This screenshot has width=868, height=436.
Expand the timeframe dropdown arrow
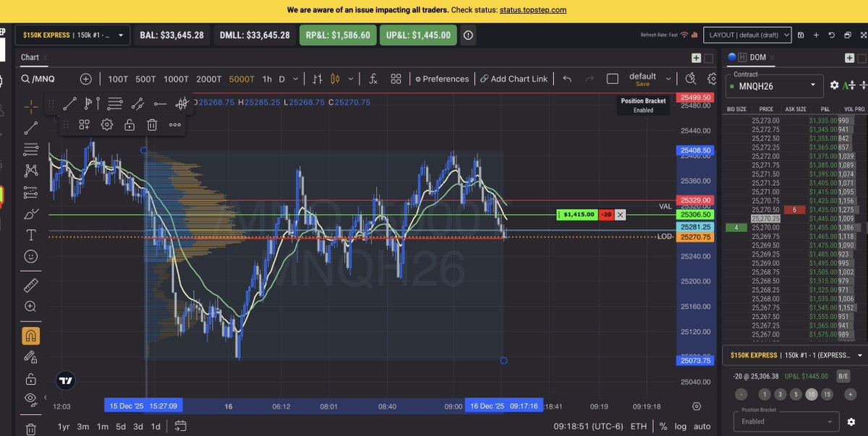click(294, 79)
